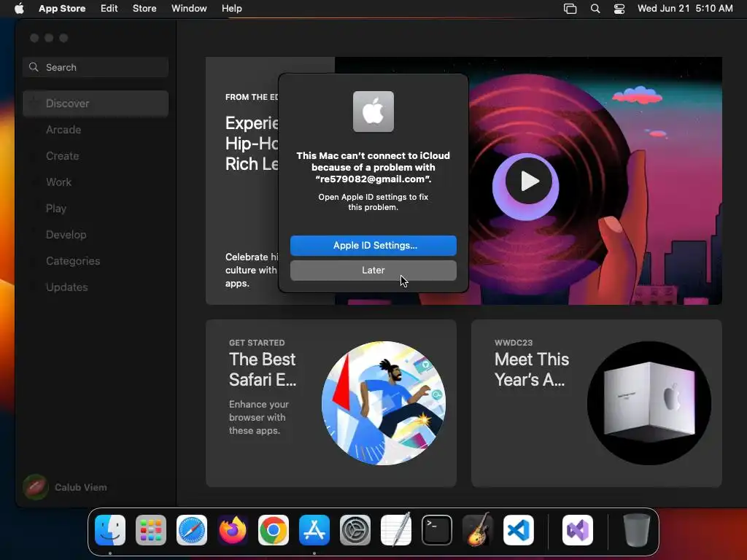Select Discover in the sidebar
This screenshot has height=560, width=747.
[x=96, y=104]
